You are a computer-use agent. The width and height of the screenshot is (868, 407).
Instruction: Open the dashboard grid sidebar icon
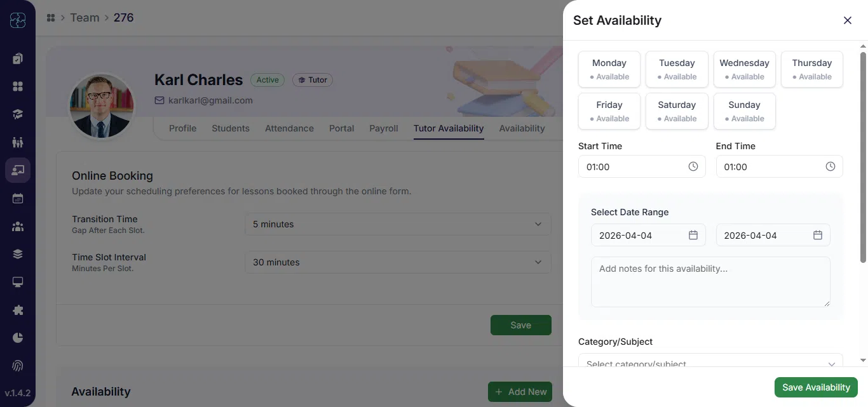(x=18, y=86)
